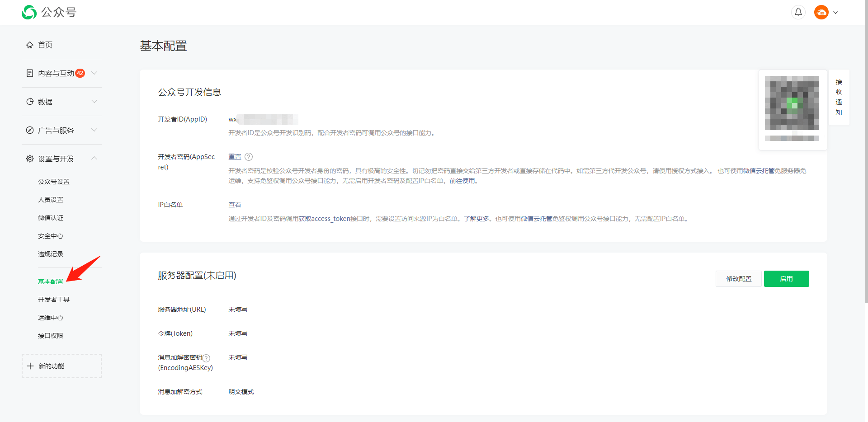Expand the 内容与互动 menu chevron

click(x=94, y=73)
